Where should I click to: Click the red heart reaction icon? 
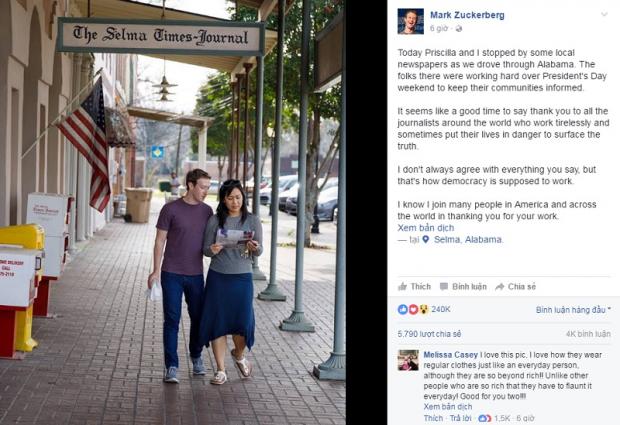tap(413, 309)
